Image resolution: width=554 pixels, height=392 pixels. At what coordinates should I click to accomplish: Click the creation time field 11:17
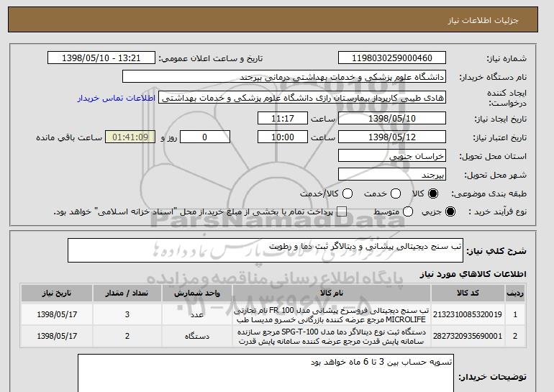pos(283,118)
